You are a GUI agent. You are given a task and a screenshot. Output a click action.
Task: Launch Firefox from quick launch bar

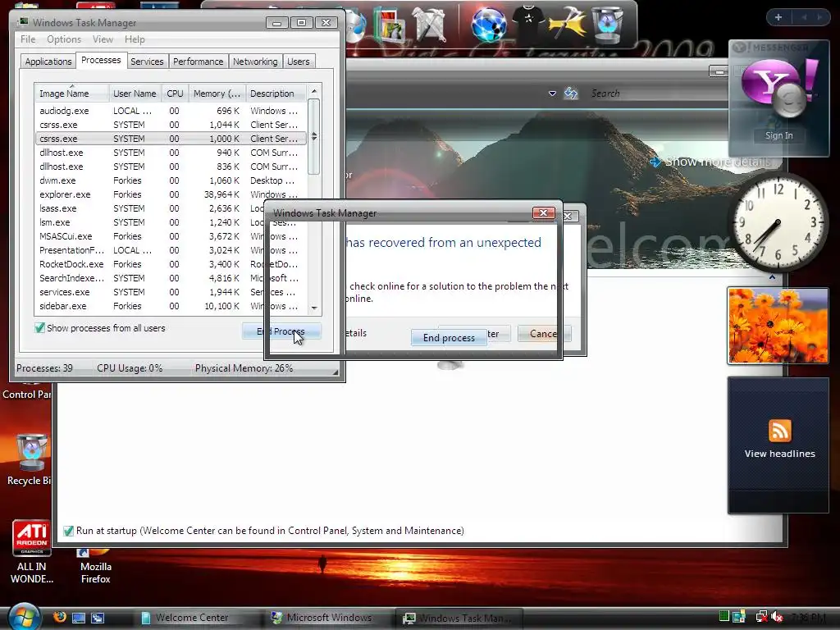pos(60,617)
